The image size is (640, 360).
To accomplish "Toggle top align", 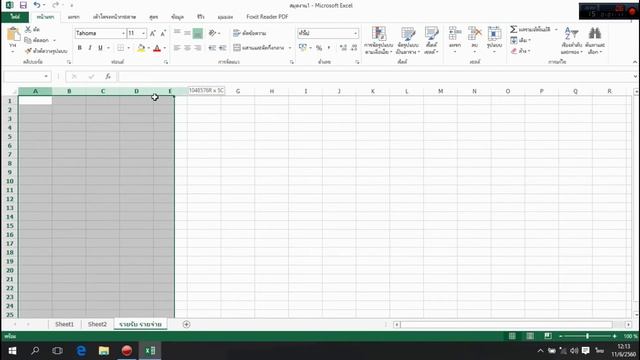I will click(177, 33).
